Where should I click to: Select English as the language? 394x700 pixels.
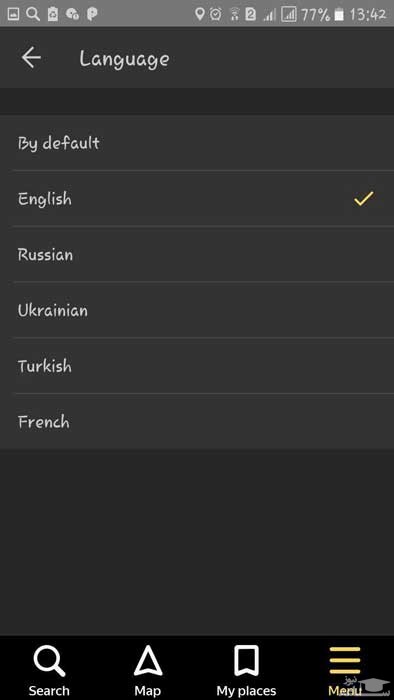(197, 199)
